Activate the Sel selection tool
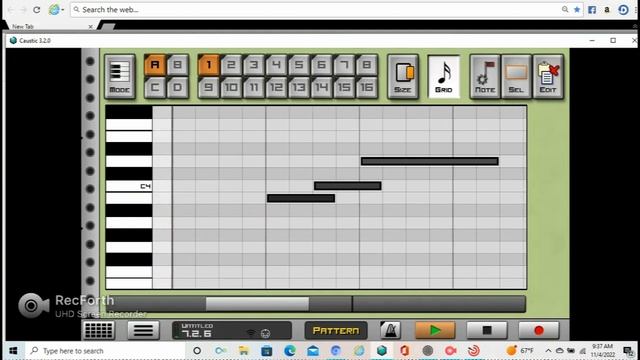640x360 pixels. (x=516, y=77)
